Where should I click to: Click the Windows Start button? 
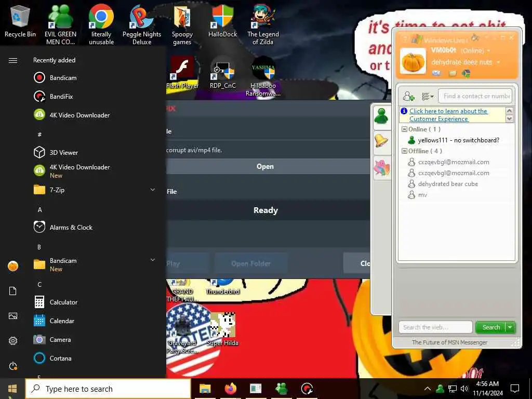click(x=12, y=389)
